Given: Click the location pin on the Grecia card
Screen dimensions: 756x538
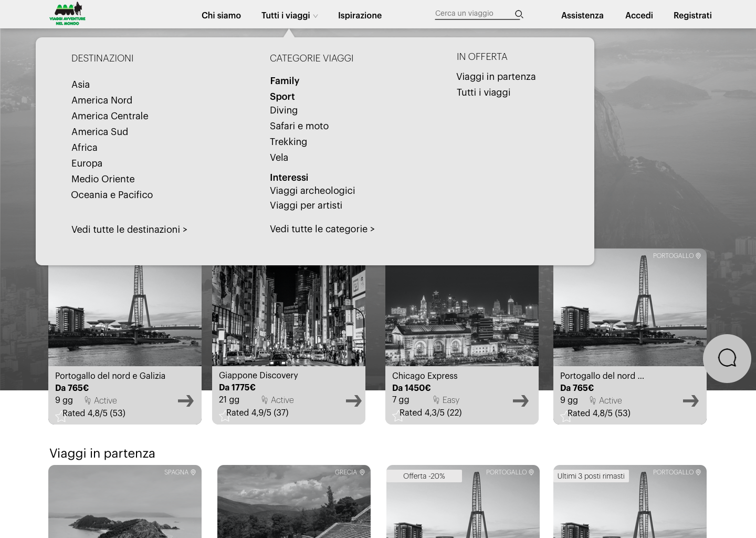Looking at the screenshot, I should [x=362, y=472].
